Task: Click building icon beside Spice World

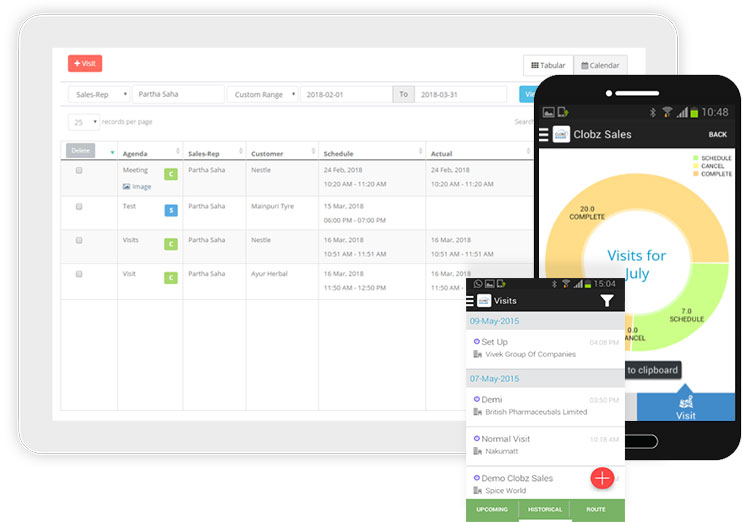Action: click(477, 491)
